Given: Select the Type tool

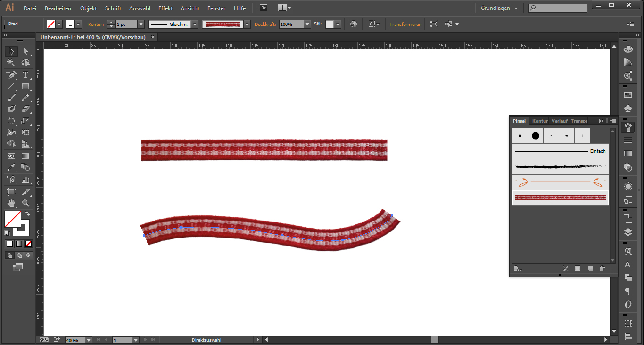Looking at the screenshot, I should (x=25, y=75).
